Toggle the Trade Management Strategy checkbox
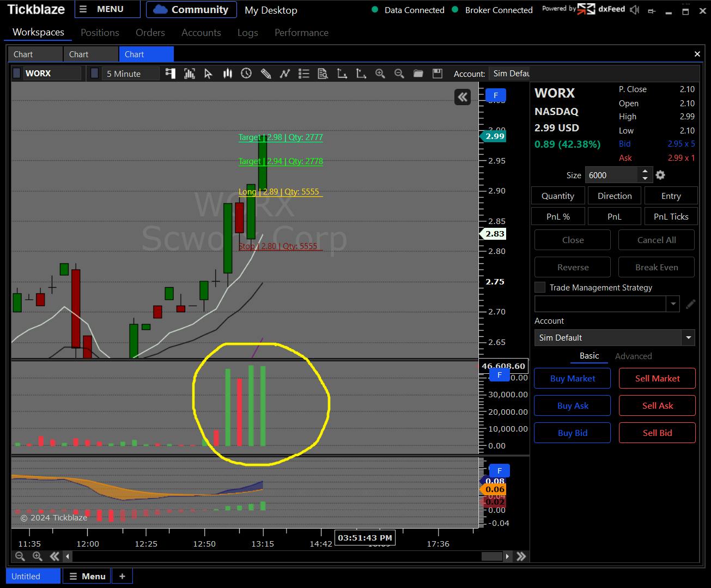Screen dimensions: 711x588 540,287
